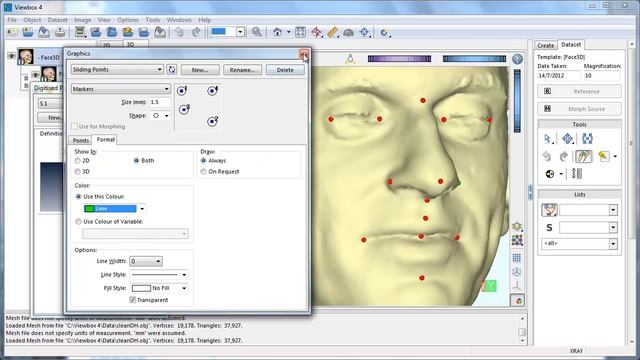640x360 pixels.
Task: Open the Windows menu
Action: [x=179, y=20]
